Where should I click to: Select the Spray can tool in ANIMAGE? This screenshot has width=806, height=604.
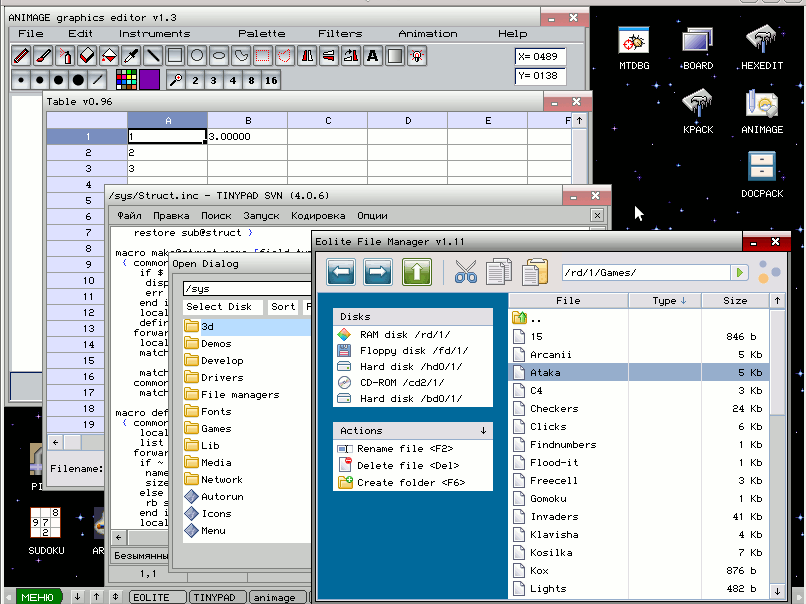coord(65,56)
